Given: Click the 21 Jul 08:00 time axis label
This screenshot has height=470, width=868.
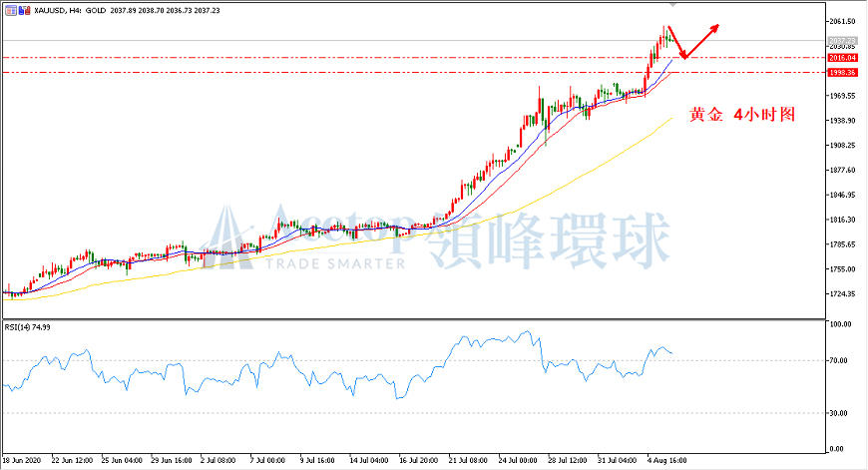Looking at the screenshot, I should coord(468,461).
